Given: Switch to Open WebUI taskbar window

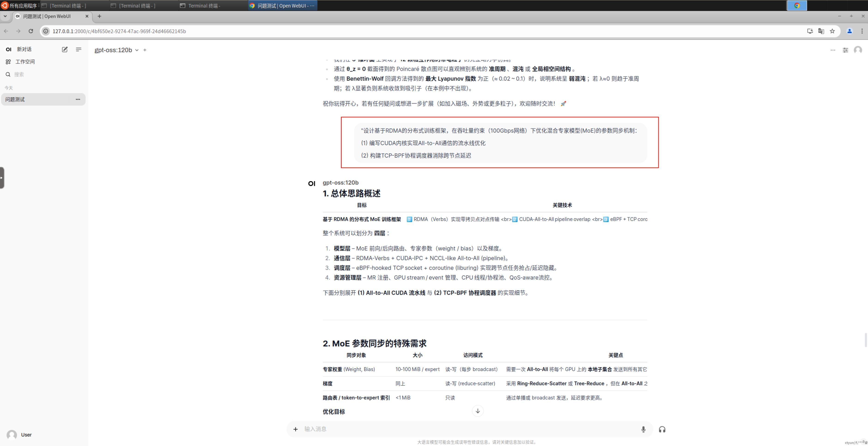Looking at the screenshot, I should click(282, 5).
